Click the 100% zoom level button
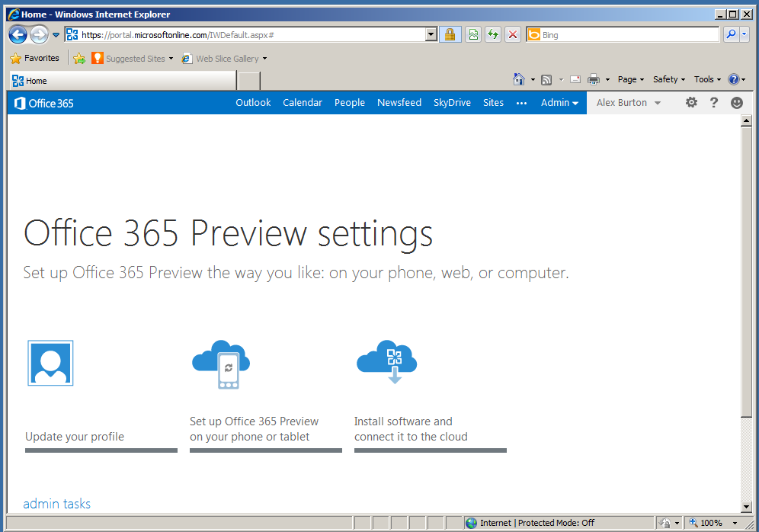This screenshot has width=759, height=532. tap(706, 523)
